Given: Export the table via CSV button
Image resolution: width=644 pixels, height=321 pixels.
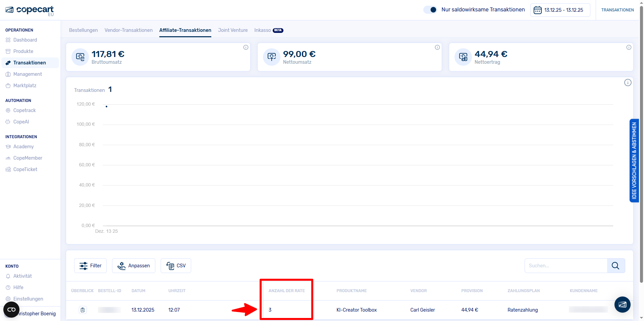Looking at the screenshot, I should [176, 265].
